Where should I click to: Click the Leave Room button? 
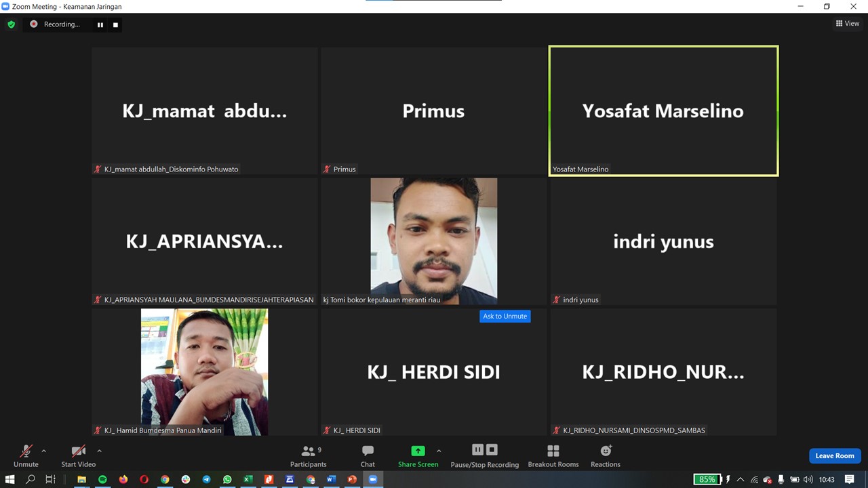(835, 455)
